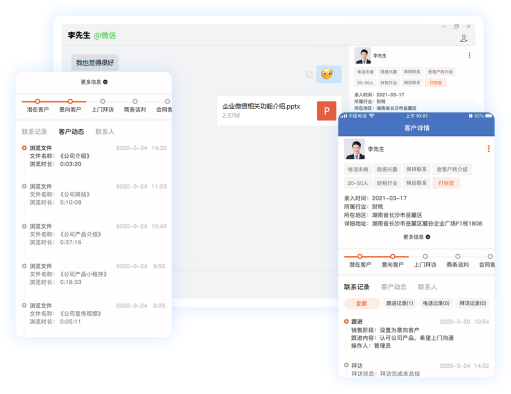Click the message status check circle

click(309, 75)
